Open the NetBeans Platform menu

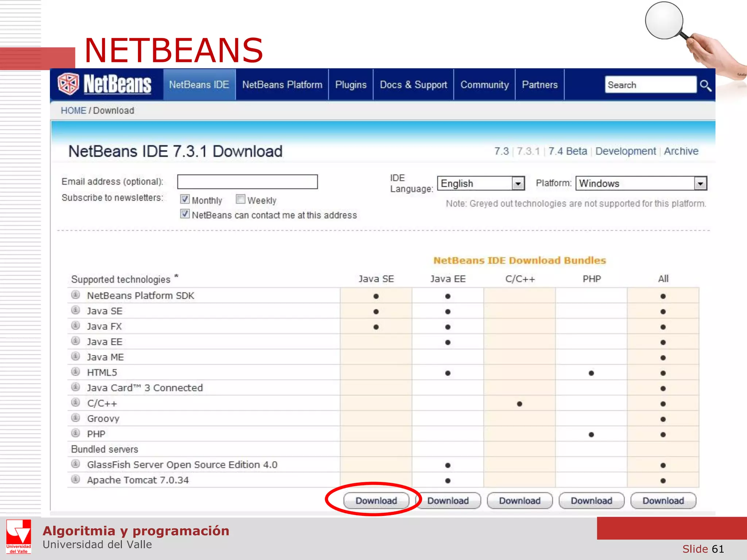coord(282,85)
